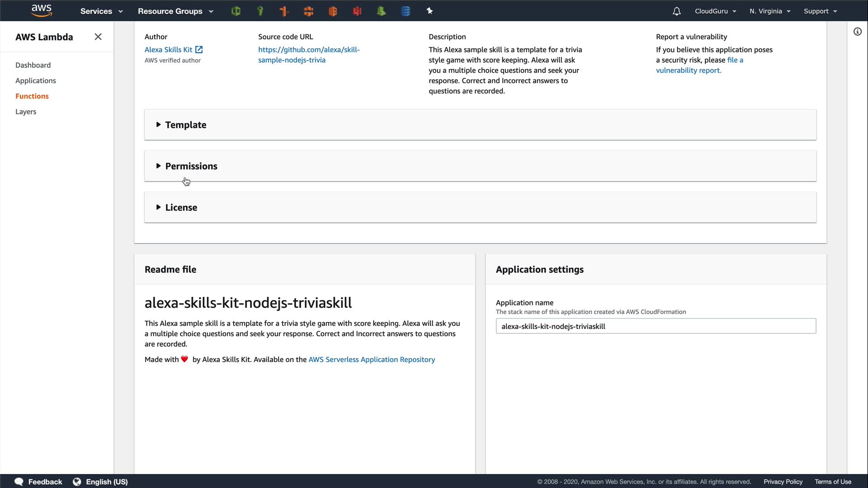Open the notifications bell
The width and height of the screenshot is (868, 488).
pos(676,11)
